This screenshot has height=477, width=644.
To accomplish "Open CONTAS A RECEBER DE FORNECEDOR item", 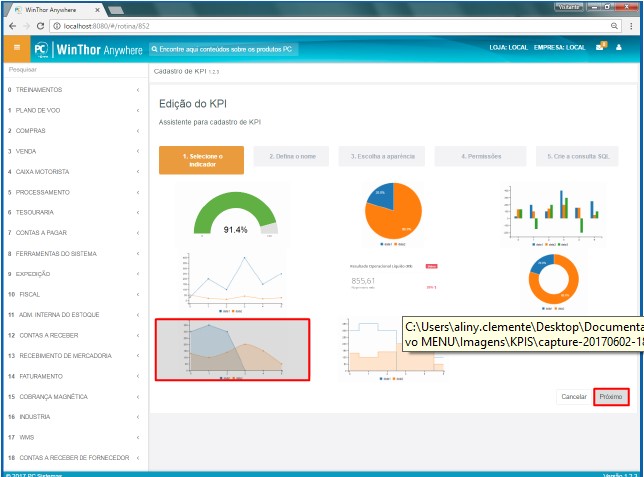I will 75,458.
